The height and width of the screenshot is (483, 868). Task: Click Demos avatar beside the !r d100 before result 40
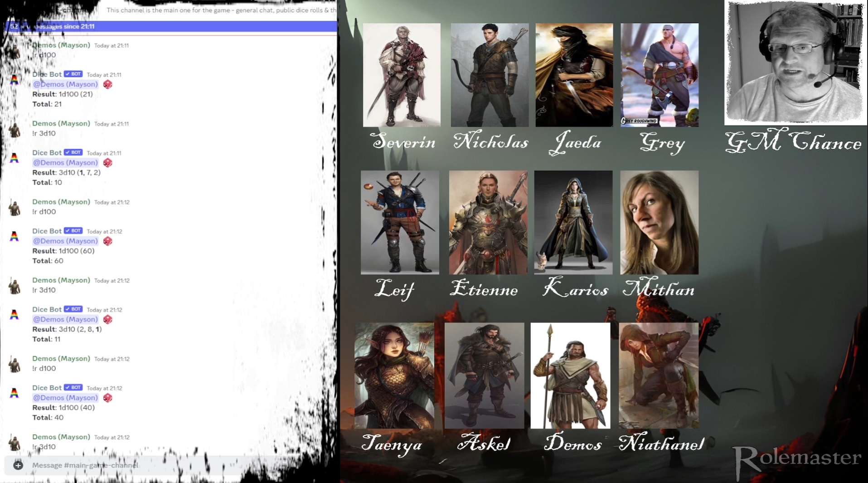[x=15, y=365]
